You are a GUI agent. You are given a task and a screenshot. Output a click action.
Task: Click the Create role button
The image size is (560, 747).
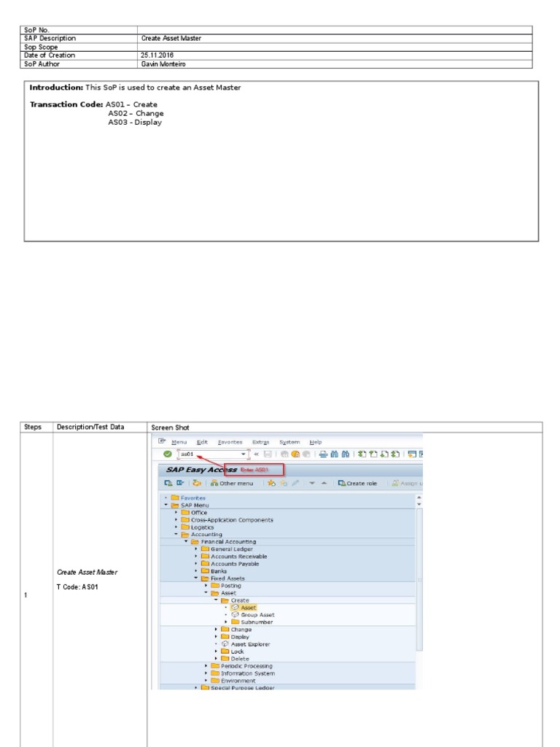click(x=357, y=483)
